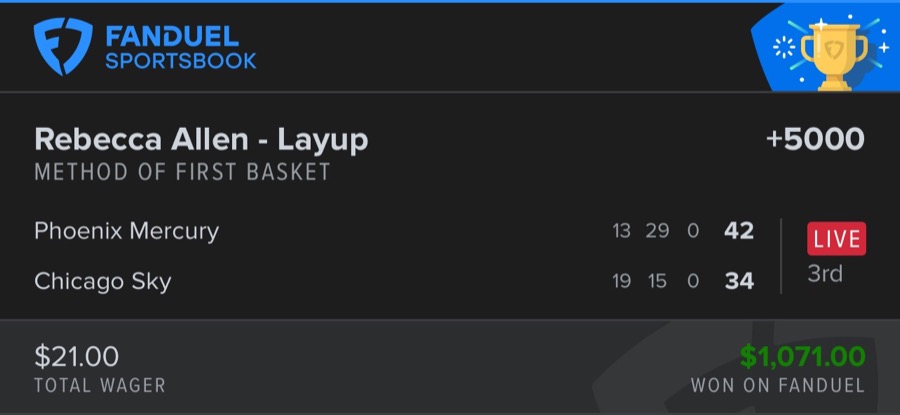Click the METHOD OF FIRST BASKET subtitle
900x415 pixels.
[x=182, y=172]
